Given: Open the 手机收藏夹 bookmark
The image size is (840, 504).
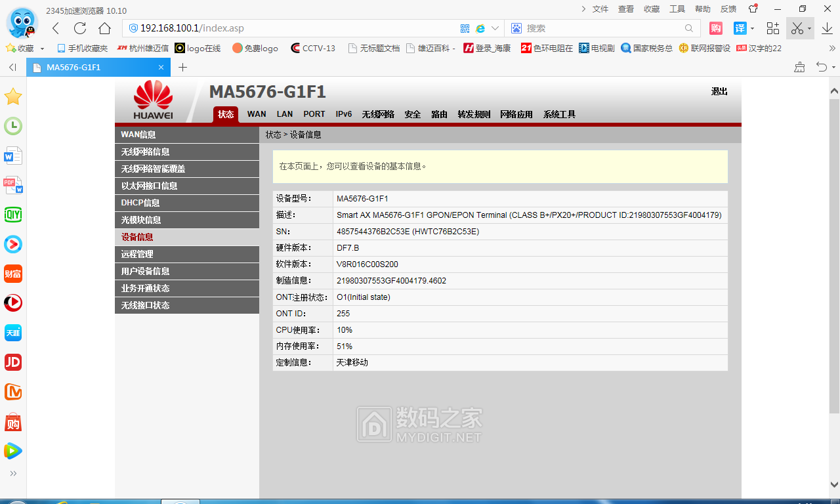Looking at the screenshot, I should point(83,49).
